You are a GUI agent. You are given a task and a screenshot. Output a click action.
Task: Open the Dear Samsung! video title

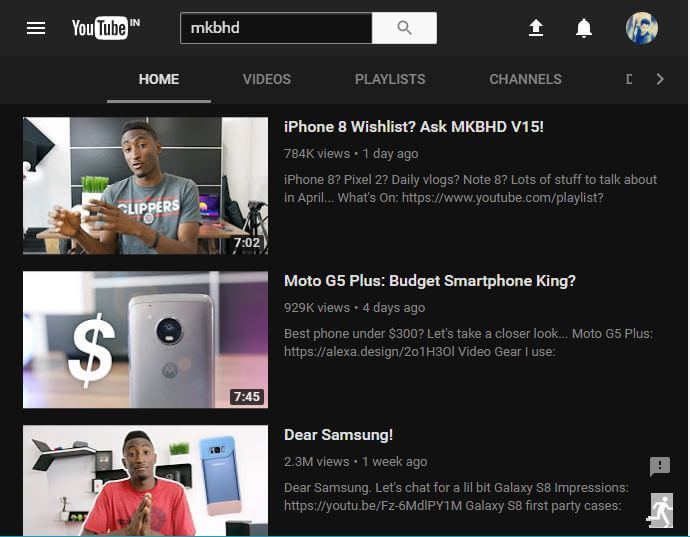[338, 435]
